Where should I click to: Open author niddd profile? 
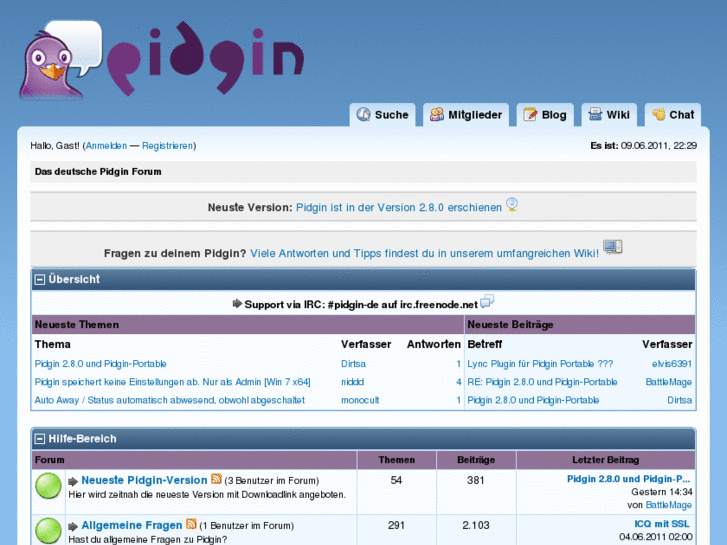click(352, 382)
